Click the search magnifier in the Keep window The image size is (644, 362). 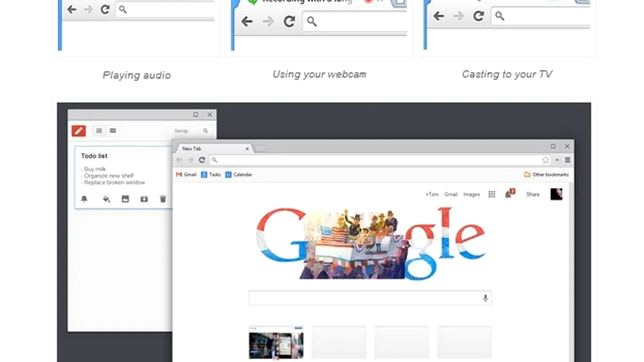coord(206,131)
